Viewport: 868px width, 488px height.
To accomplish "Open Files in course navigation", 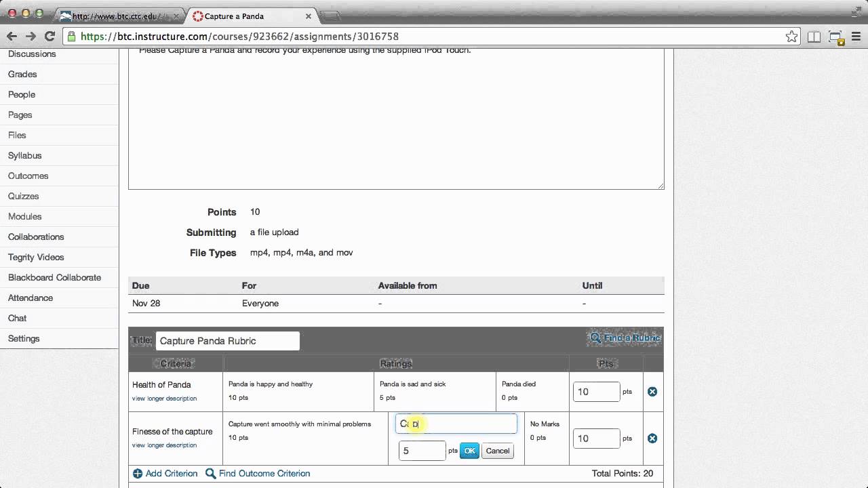I will click(x=17, y=135).
